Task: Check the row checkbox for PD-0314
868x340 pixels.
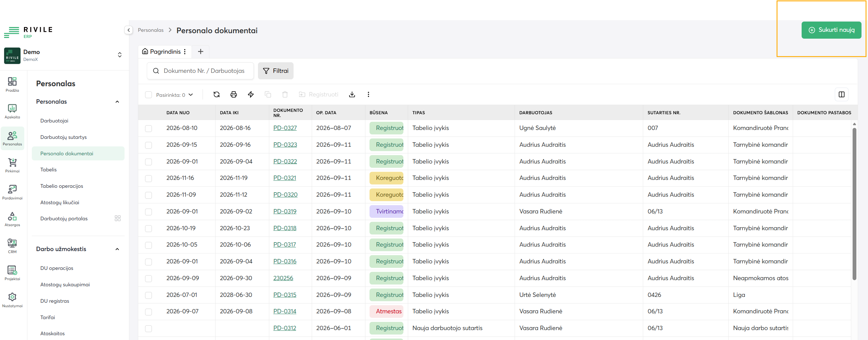Action: pyautogui.click(x=148, y=312)
